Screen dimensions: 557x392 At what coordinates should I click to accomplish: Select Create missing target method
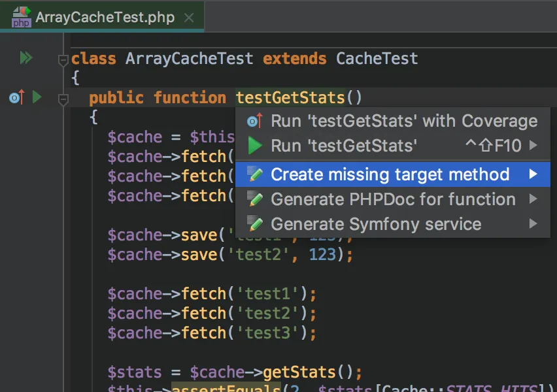pyautogui.click(x=392, y=174)
